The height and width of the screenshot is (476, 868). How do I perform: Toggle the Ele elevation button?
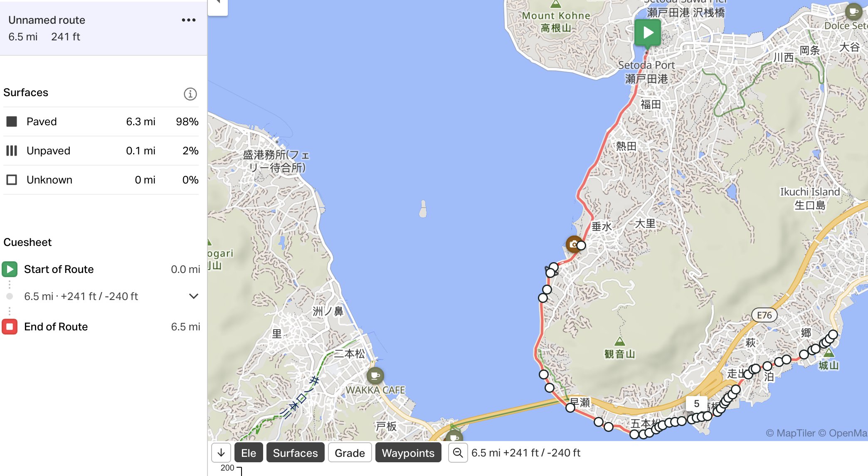249,453
